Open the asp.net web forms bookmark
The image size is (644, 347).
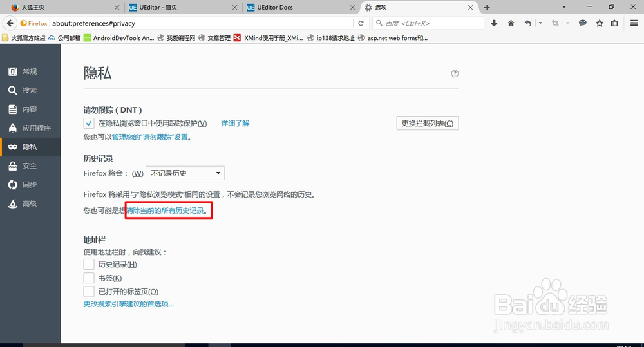pyautogui.click(x=393, y=38)
